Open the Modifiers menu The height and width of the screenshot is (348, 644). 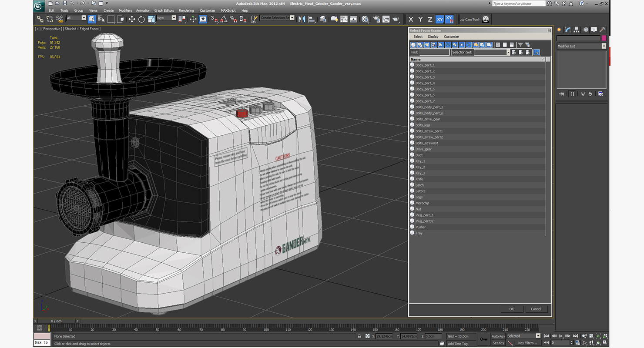coord(125,10)
